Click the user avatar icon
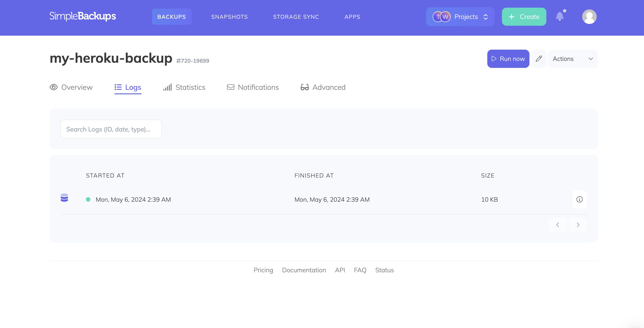 589,16
